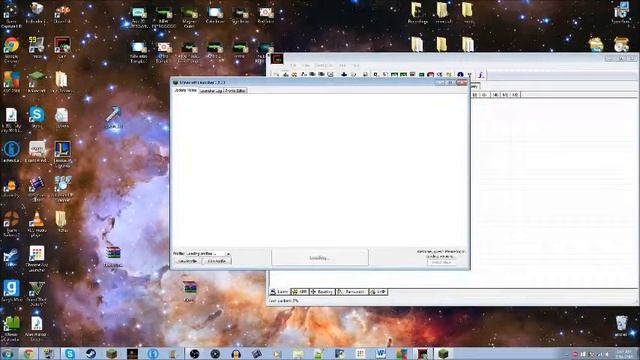
Task: Click the Edit Profile button
Action: click(x=217, y=261)
